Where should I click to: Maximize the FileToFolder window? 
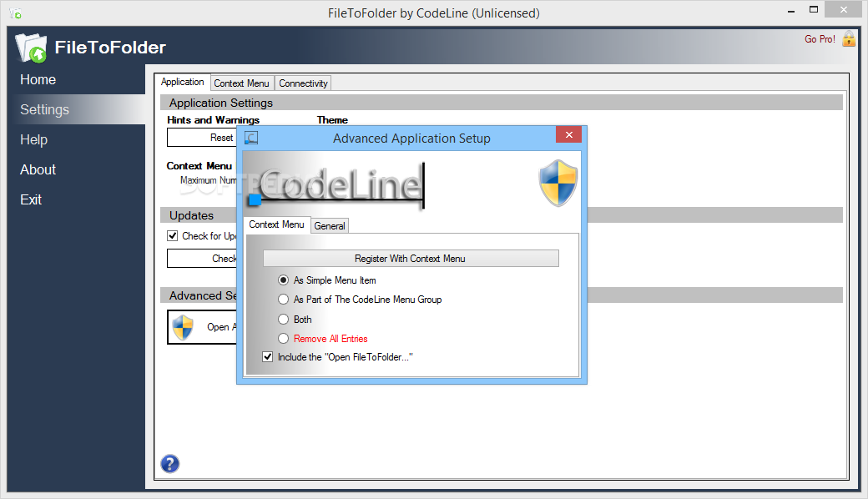coord(813,9)
